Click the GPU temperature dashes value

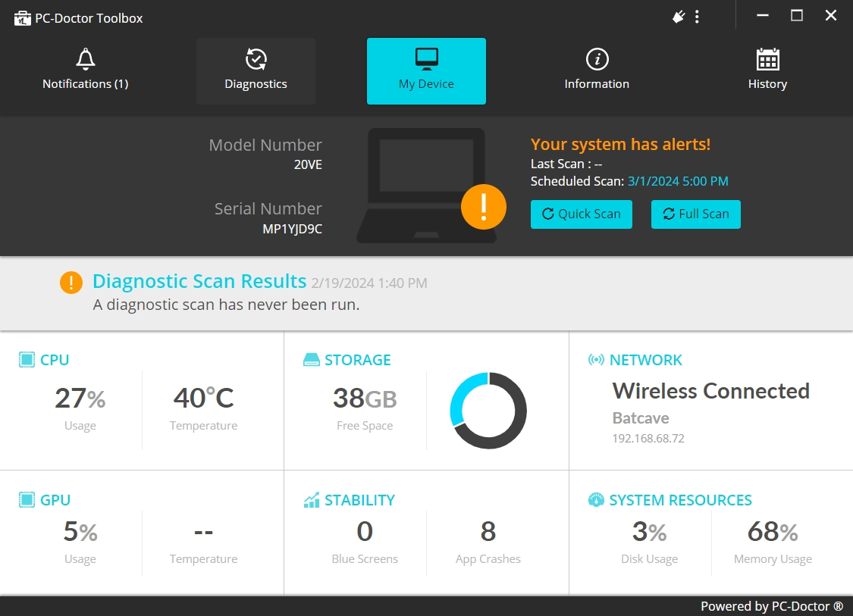click(203, 532)
